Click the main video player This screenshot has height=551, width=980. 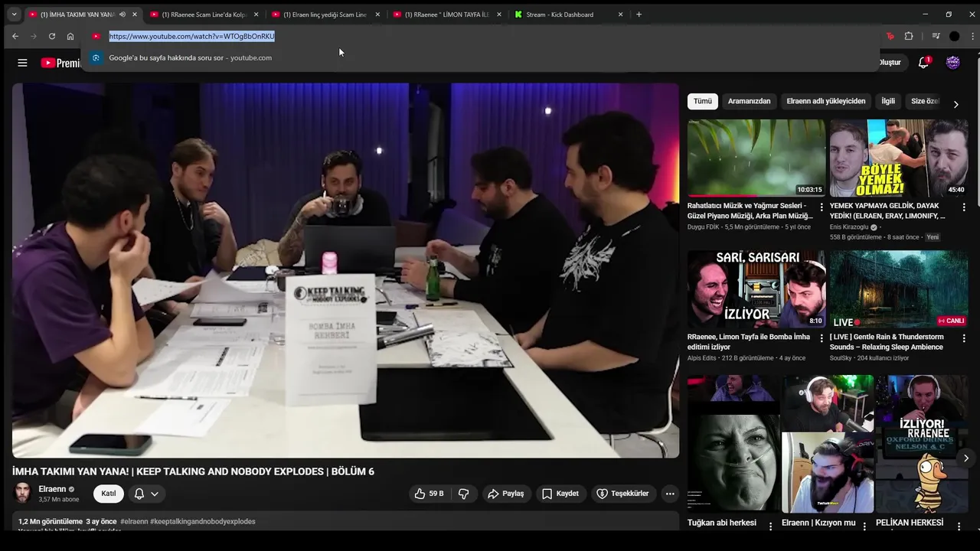point(345,270)
